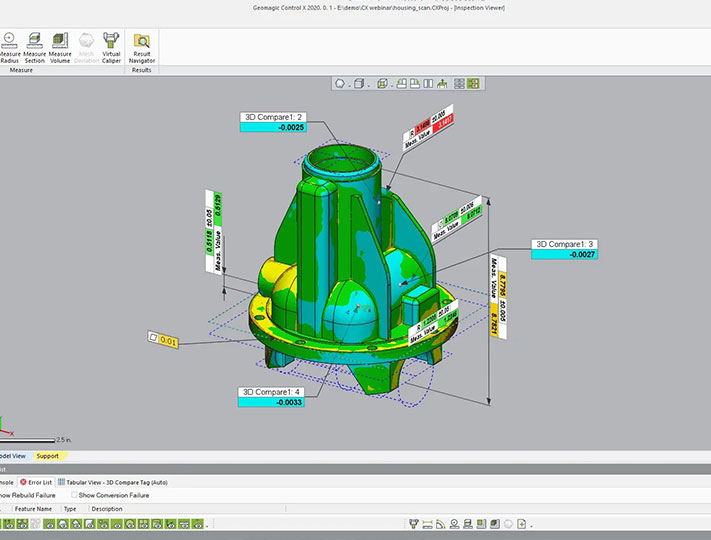The width and height of the screenshot is (711, 540).
Task: Toggle the flatness 0.01 tolerance tag checkbox
Action: [x=152, y=338]
